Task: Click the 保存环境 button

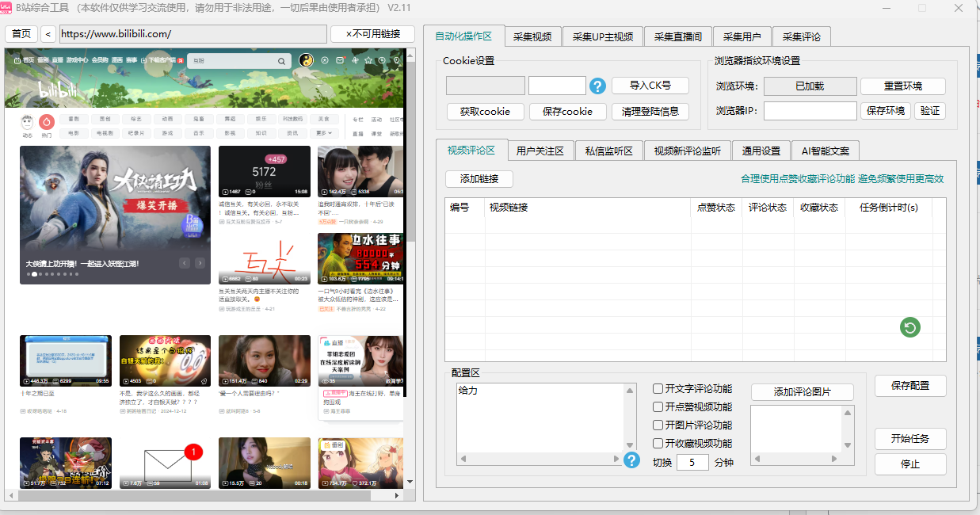Action: pos(886,111)
